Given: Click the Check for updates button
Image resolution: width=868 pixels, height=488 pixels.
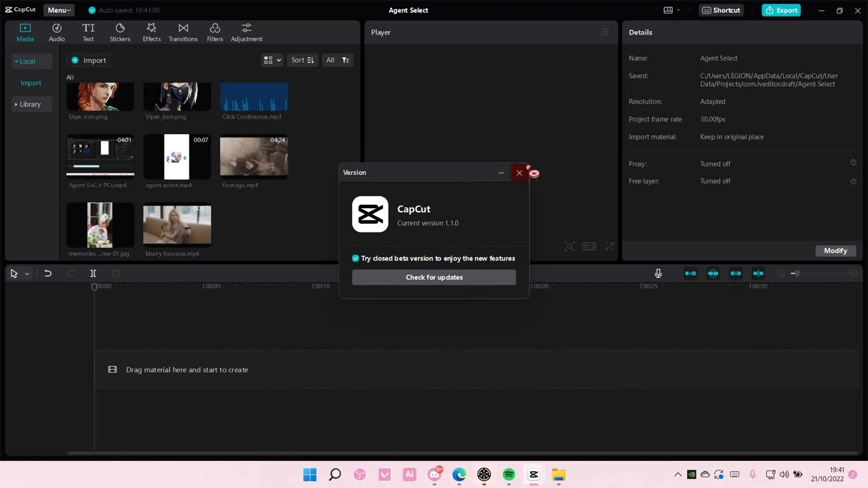Looking at the screenshot, I should [x=434, y=277].
